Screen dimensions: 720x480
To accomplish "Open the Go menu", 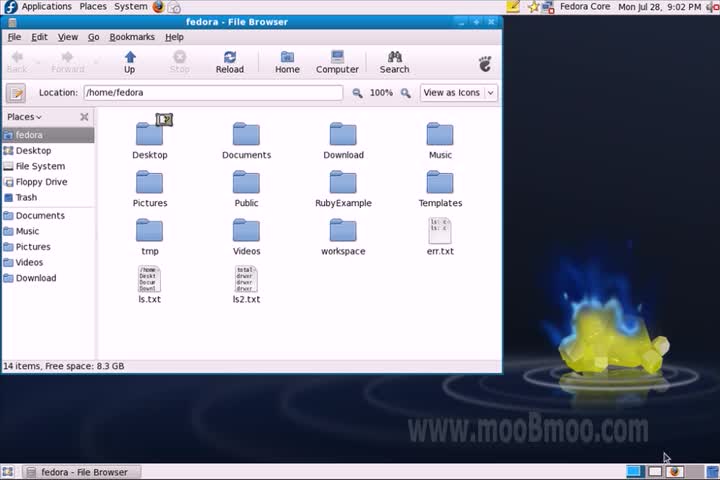I will [93, 37].
